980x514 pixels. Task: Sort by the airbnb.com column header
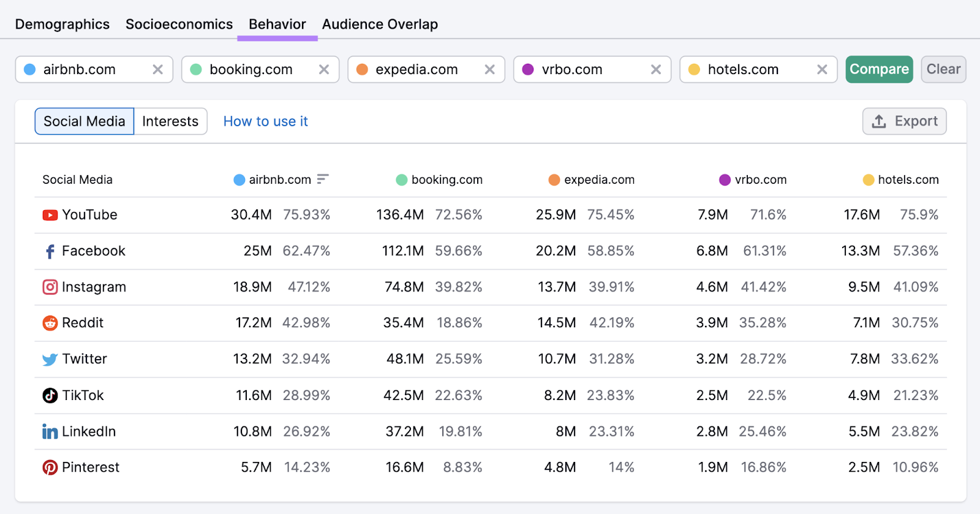click(280, 180)
